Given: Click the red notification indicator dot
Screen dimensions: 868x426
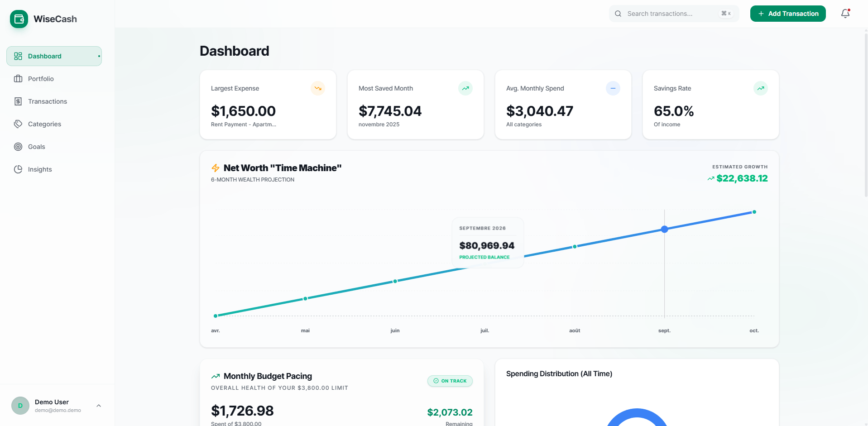Looking at the screenshot, I should pos(849,9).
